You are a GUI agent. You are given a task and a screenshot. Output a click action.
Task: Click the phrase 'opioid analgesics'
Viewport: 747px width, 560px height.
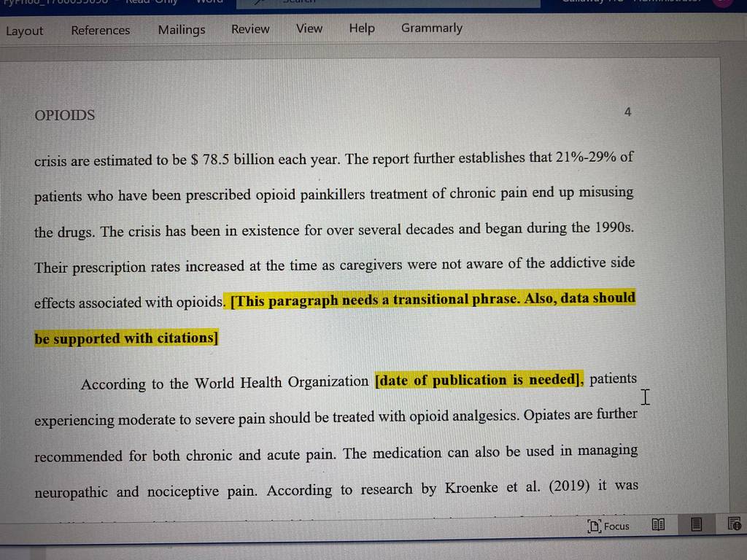[x=464, y=416]
